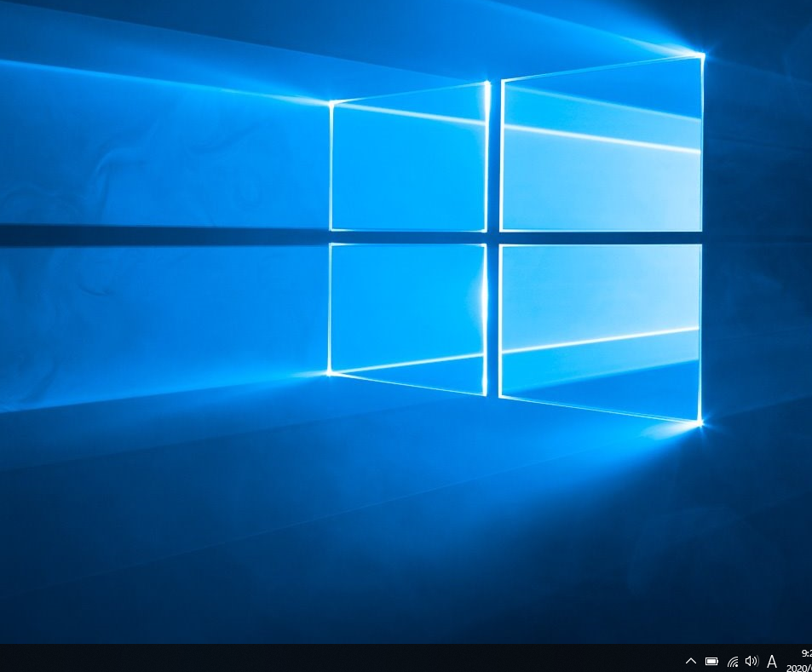Toggle the IME input mode 'A' indicator

pos(772,661)
